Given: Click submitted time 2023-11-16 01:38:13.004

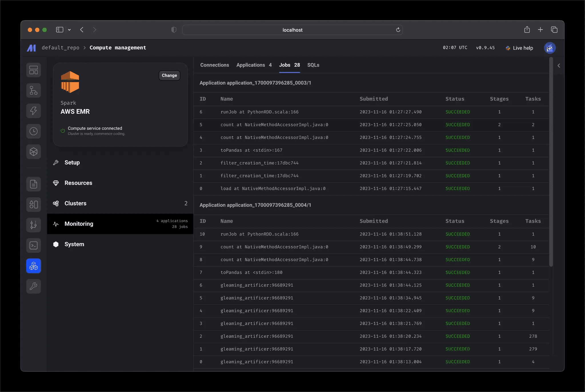Looking at the screenshot, I should 390,362.
